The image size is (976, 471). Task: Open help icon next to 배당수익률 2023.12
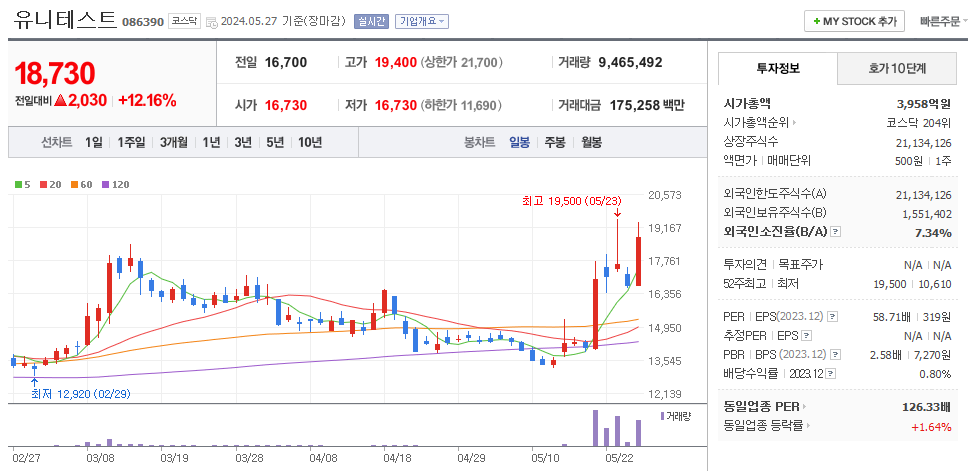(x=831, y=375)
